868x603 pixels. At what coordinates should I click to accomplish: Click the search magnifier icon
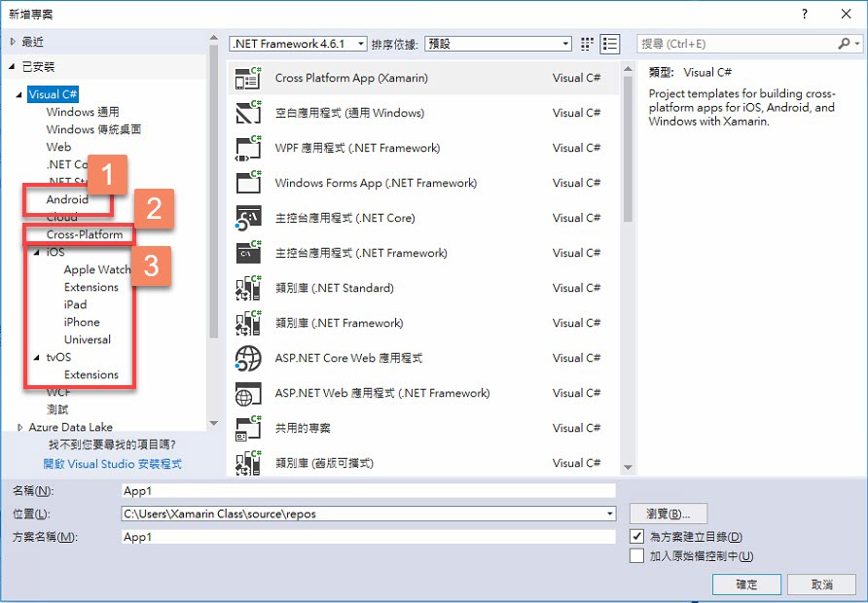click(845, 43)
